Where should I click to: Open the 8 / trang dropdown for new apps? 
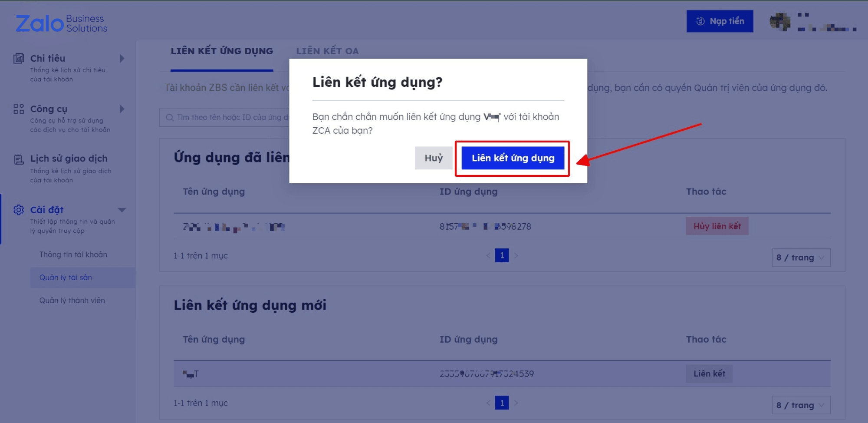[x=801, y=405]
